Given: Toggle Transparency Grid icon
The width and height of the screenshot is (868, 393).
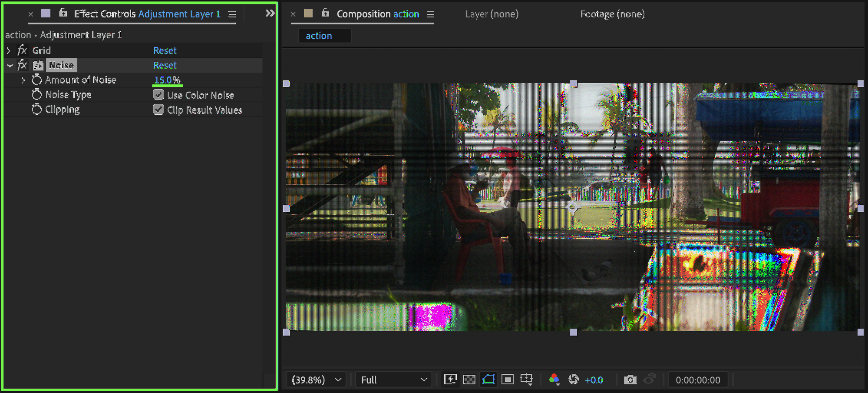Looking at the screenshot, I should pyautogui.click(x=469, y=380).
